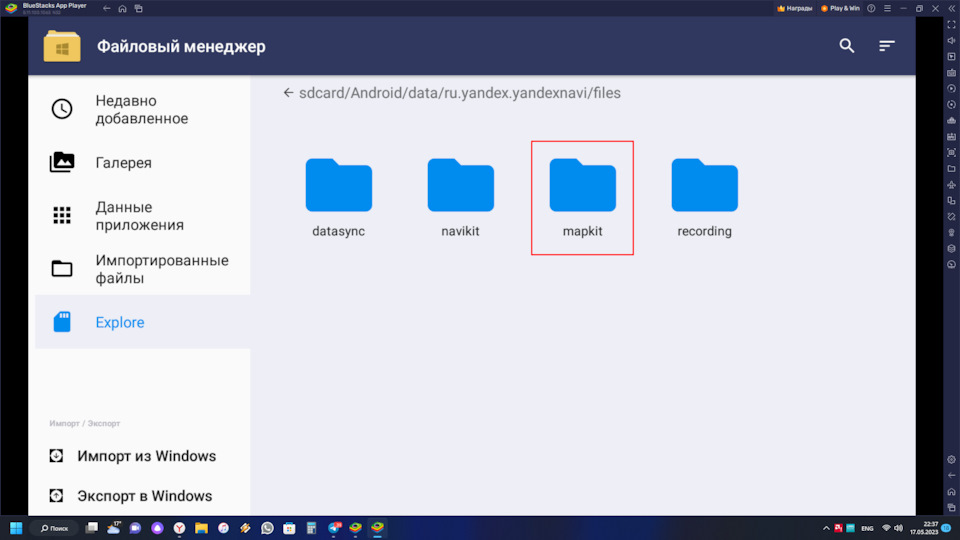
Task: Open recent apps icon in title bar
Action: point(138,9)
